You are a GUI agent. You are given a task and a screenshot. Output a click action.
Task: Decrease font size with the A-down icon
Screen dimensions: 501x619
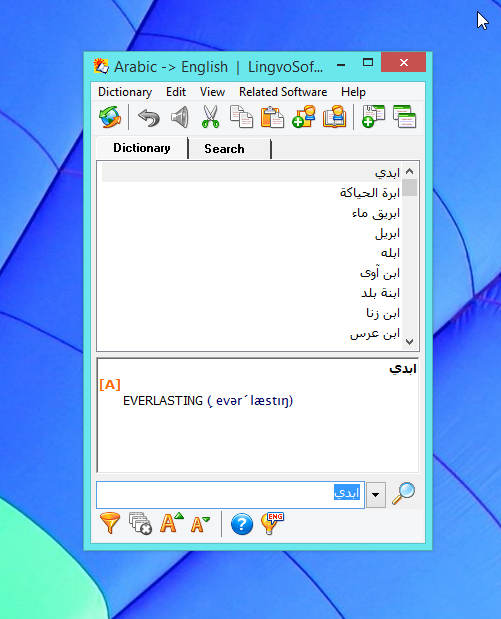(x=200, y=524)
